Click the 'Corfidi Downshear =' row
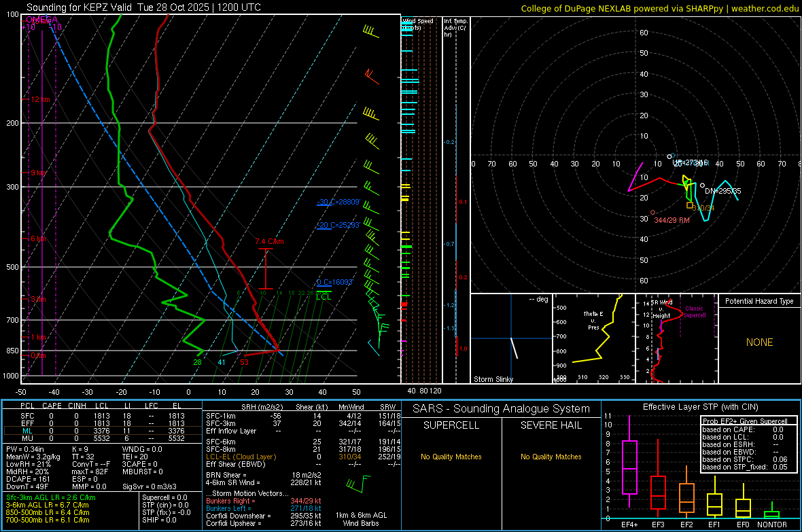Image resolution: width=802 pixels, height=532 pixels. [264, 516]
